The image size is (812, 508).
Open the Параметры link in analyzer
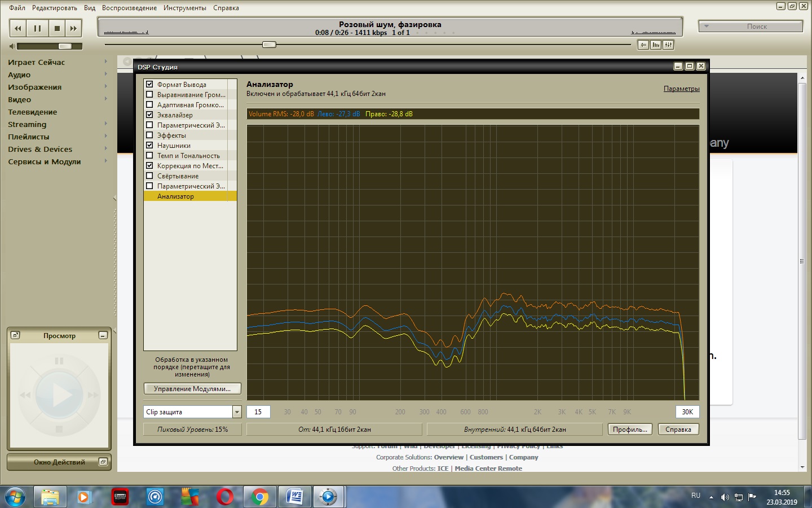click(x=681, y=89)
